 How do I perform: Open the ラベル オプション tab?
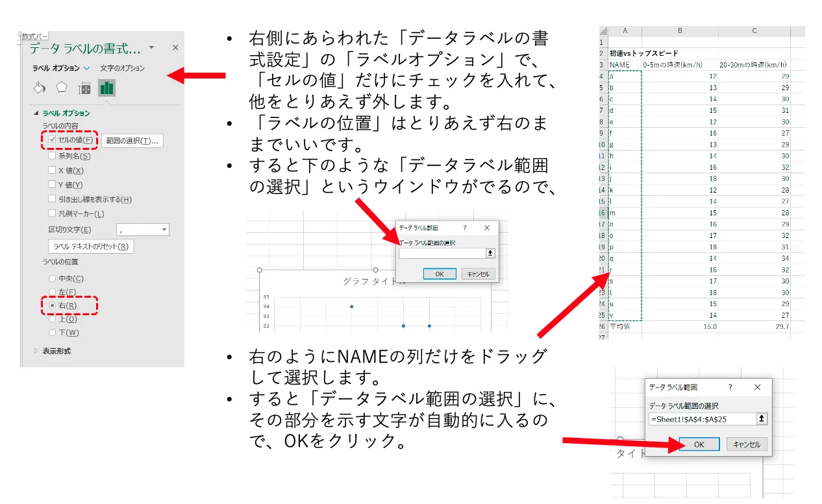pyautogui.click(x=56, y=68)
